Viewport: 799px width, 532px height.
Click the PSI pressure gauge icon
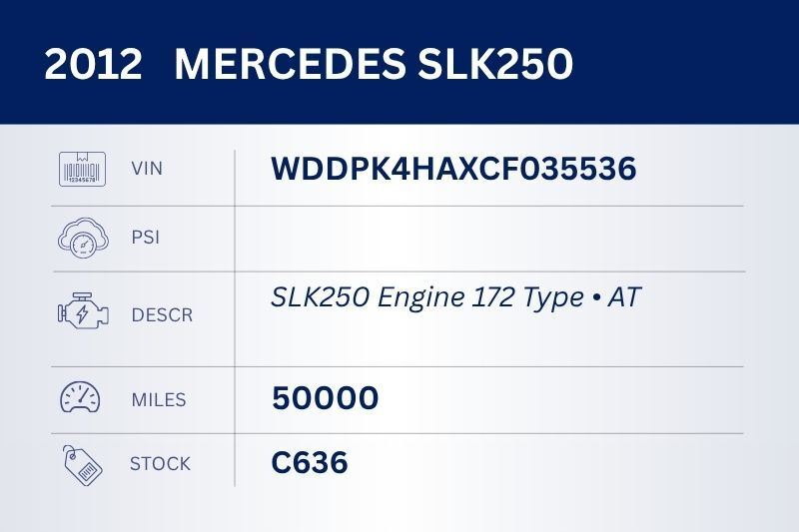click(82, 238)
